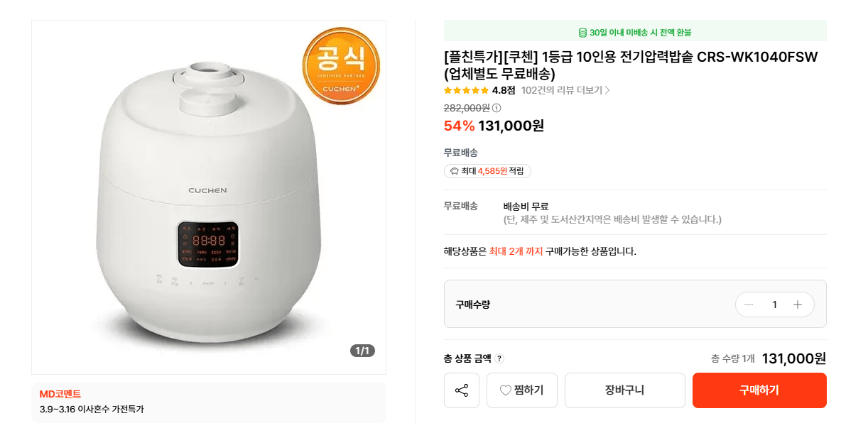The image size is (868, 433).
Task: Open the share options icon
Action: click(x=461, y=390)
